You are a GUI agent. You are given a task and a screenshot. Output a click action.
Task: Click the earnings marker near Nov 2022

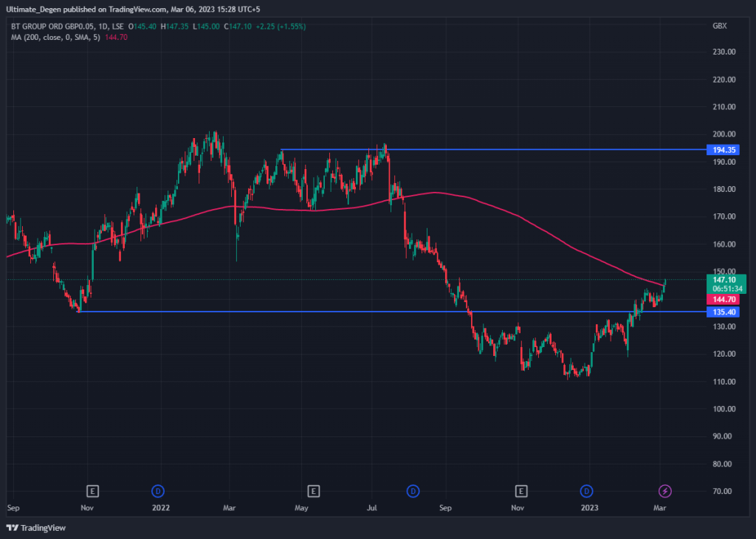click(520, 490)
